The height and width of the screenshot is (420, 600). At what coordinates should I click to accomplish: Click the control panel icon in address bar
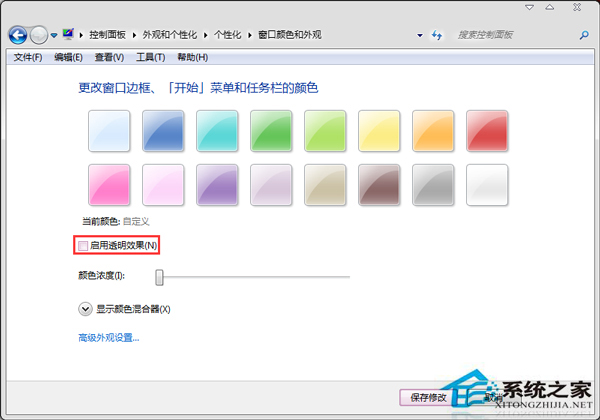(x=68, y=34)
